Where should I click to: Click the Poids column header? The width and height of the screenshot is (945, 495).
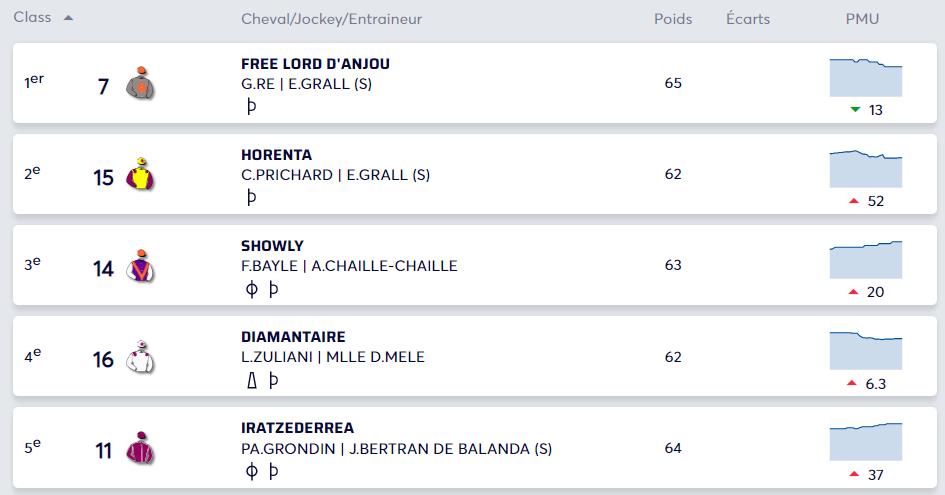coord(672,19)
